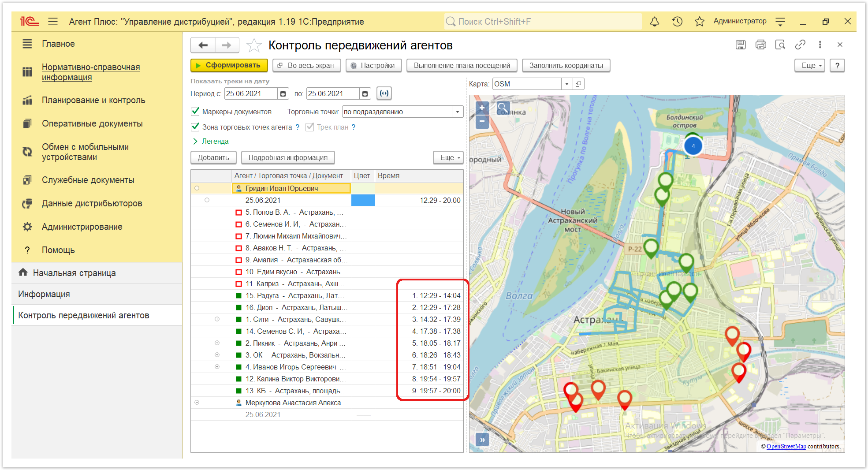Click Выполнение плана посещений button

click(462, 65)
